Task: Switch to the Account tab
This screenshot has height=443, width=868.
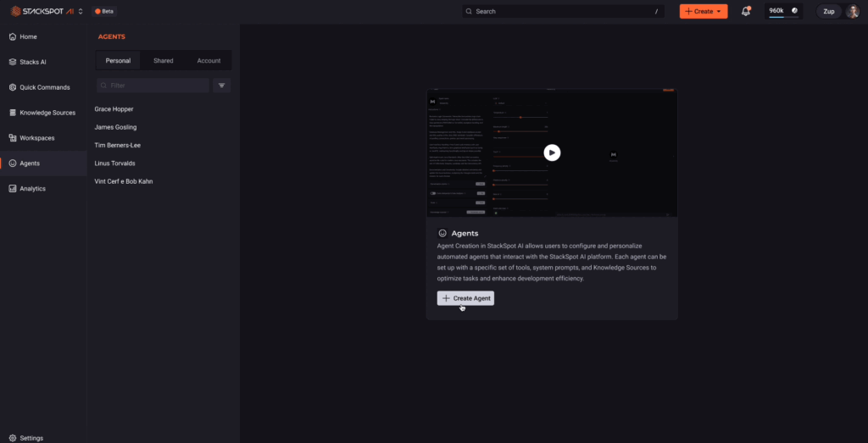Action: coord(209,61)
